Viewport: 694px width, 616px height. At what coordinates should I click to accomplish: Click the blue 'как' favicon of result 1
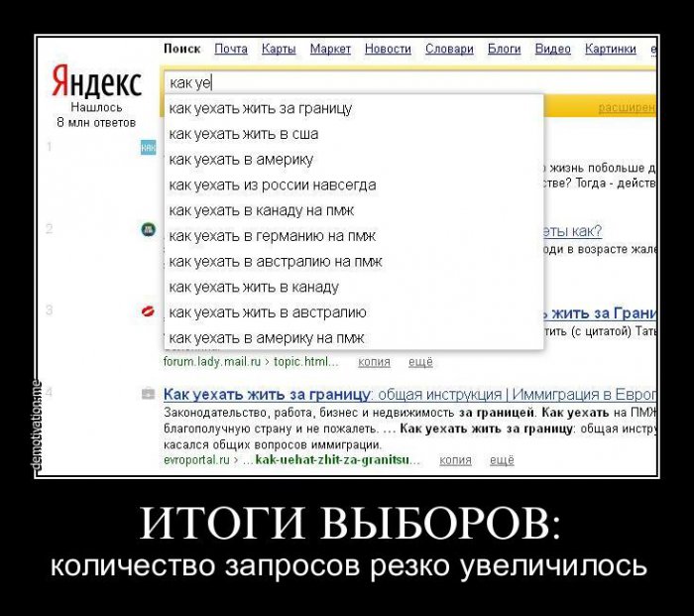pyautogui.click(x=149, y=148)
